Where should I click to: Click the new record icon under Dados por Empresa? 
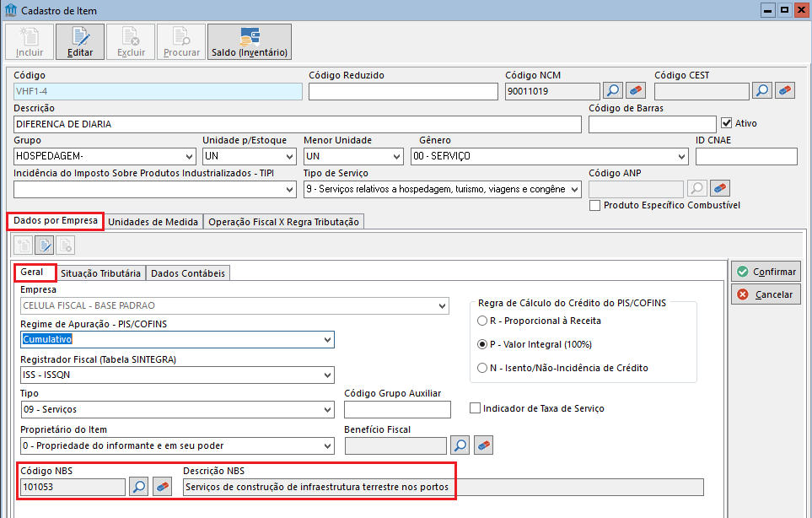[x=24, y=245]
